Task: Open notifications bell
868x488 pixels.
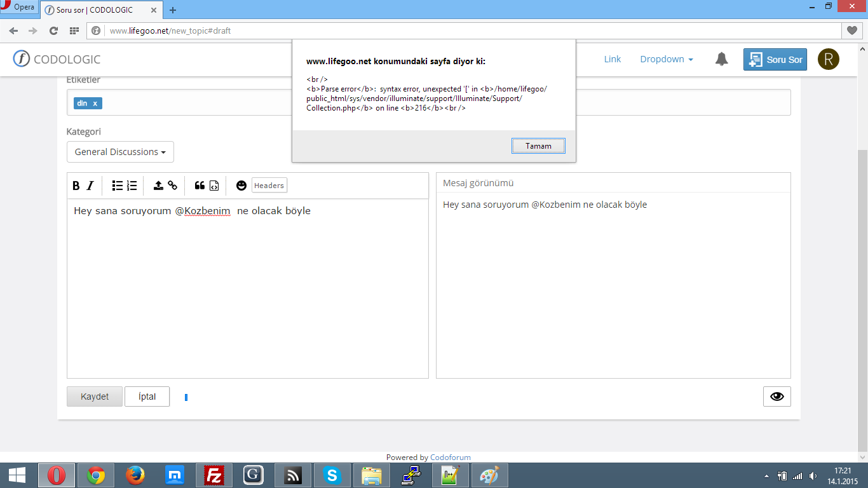Action: pos(721,59)
